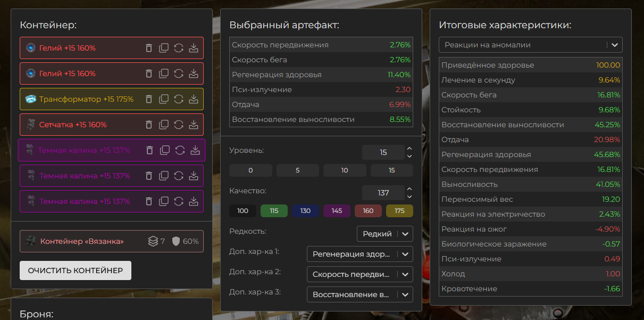This screenshot has height=320, width=644.
Task: Duplicate the Трансформатор artifact
Action: tap(164, 99)
